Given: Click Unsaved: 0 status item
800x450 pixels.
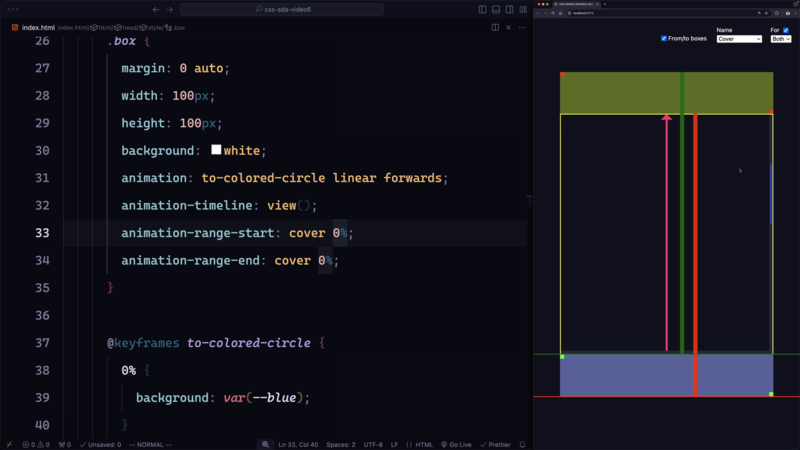Looking at the screenshot, I should pos(101,444).
